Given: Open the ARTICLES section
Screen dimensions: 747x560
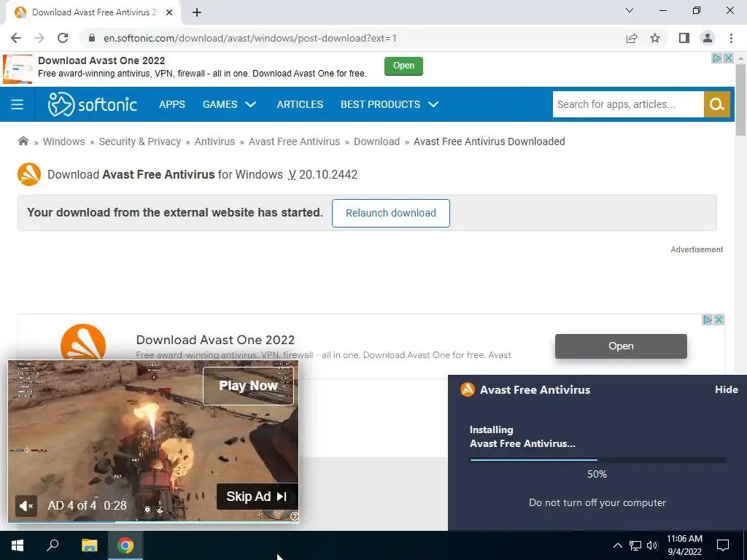Looking at the screenshot, I should tap(300, 104).
